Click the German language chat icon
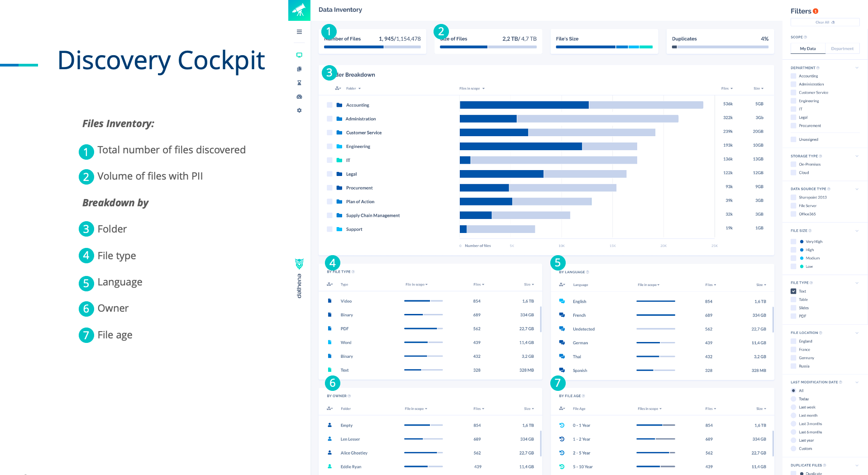The height and width of the screenshot is (475, 868). pyautogui.click(x=562, y=343)
